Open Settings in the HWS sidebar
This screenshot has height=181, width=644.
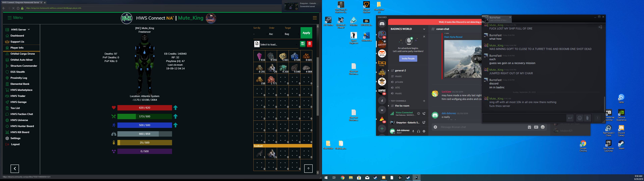click(x=15, y=138)
